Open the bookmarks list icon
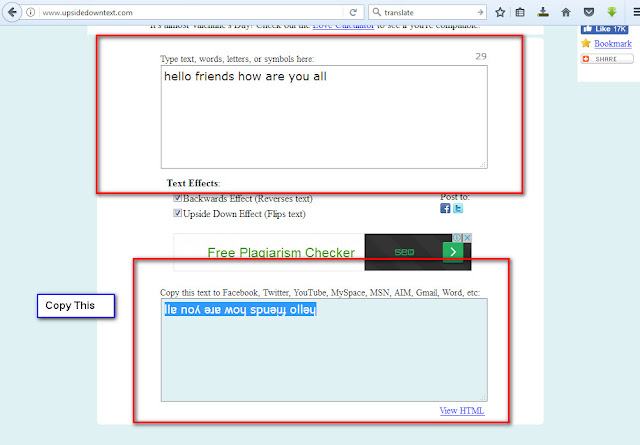The image size is (640, 445). pos(520,12)
